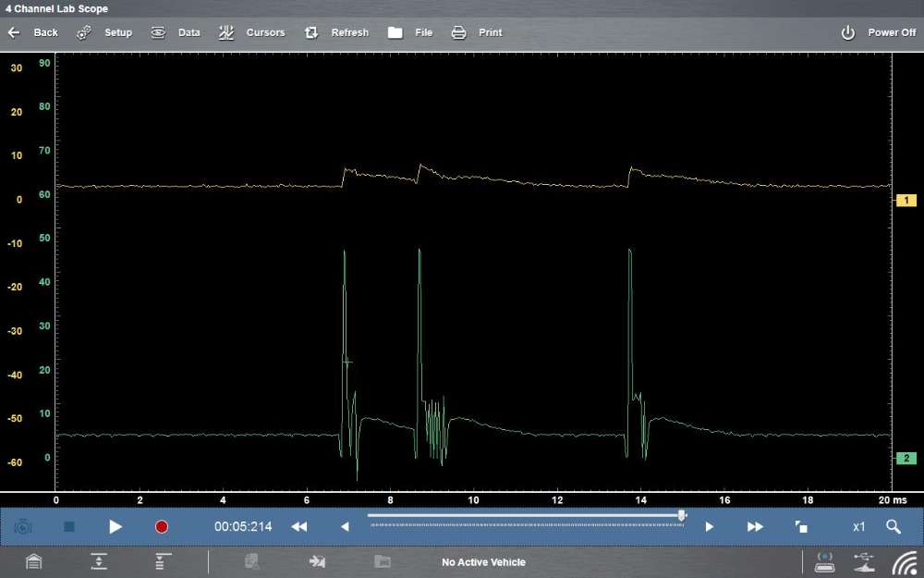924x578 pixels.
Task: Click the fast forward double-arrow icon
Action: pos(755,526)
